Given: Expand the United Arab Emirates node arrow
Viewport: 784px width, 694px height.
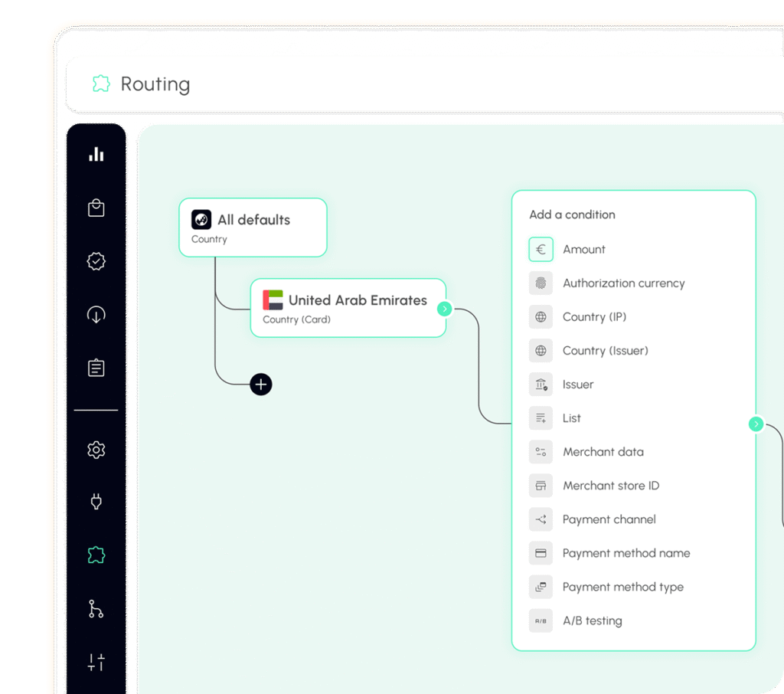Looking at the screenshot, I should tap(445, 309).
